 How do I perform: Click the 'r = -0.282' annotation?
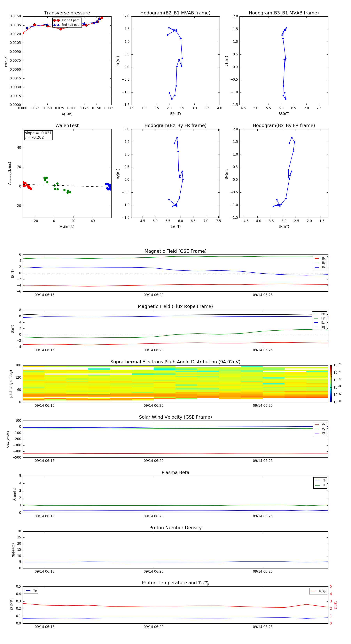pos(35,137)
